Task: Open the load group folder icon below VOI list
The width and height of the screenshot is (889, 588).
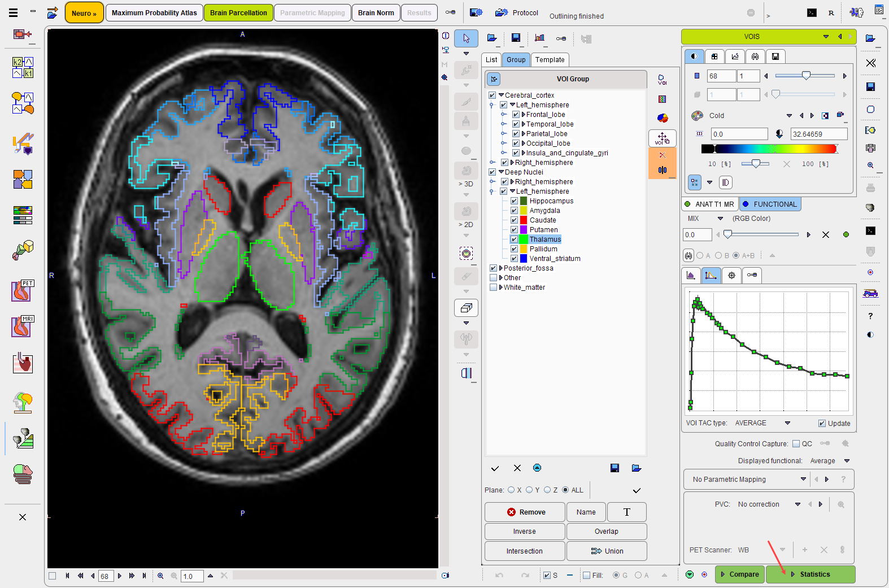Action: tap(637, 468)
